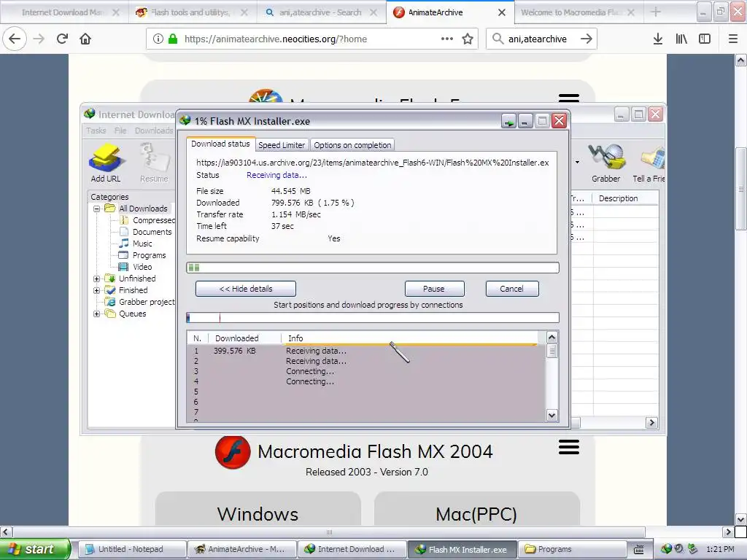Click the Hide details button
This screenshot has width=747, height=560.
246,289
